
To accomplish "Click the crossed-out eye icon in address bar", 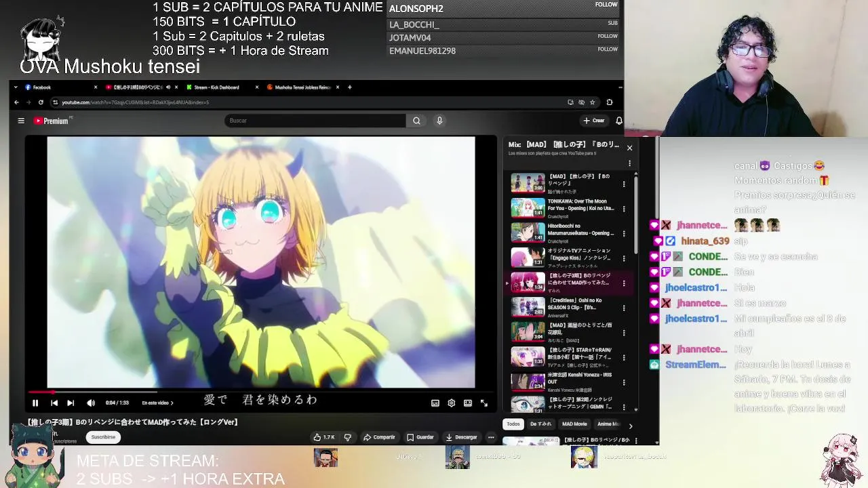I will (x=581, y=102).
